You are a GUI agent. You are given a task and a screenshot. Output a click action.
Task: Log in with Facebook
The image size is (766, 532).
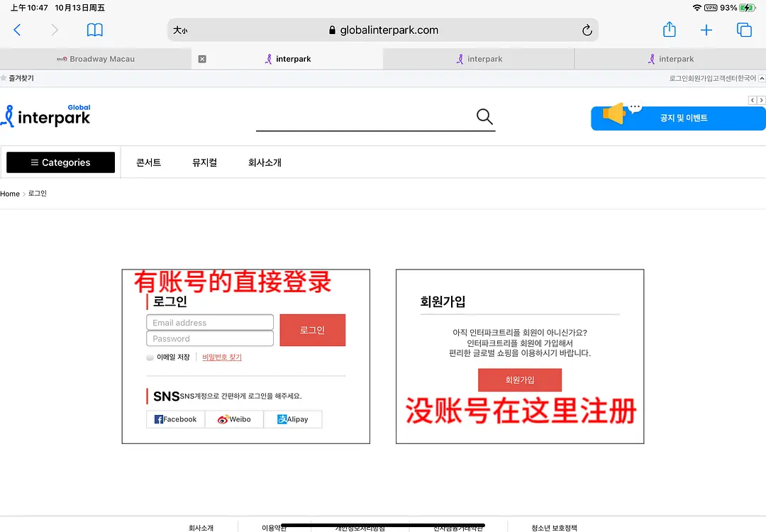coord(175,419)
